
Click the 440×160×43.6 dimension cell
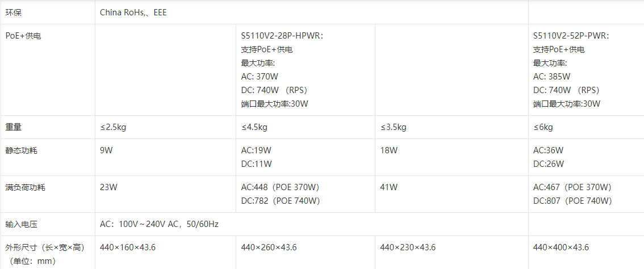128,247
